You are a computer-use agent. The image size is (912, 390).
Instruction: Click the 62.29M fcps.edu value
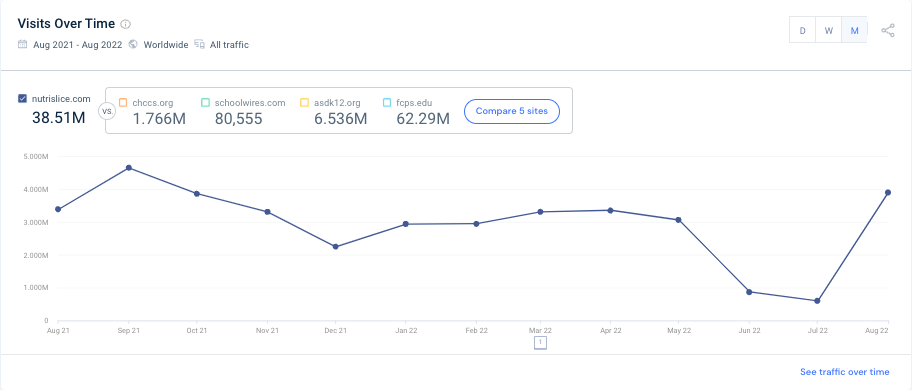click(423, 119)
